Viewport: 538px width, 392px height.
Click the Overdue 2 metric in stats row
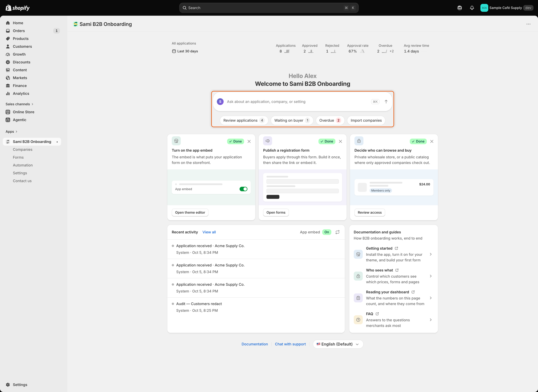click(385, 48)
